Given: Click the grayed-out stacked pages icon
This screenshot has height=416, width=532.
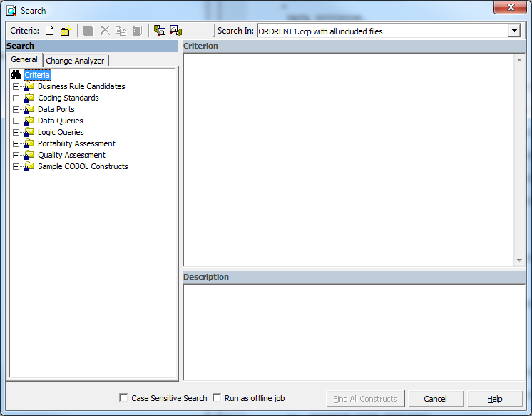Looking at the screenshot, I should click(137, 31).
